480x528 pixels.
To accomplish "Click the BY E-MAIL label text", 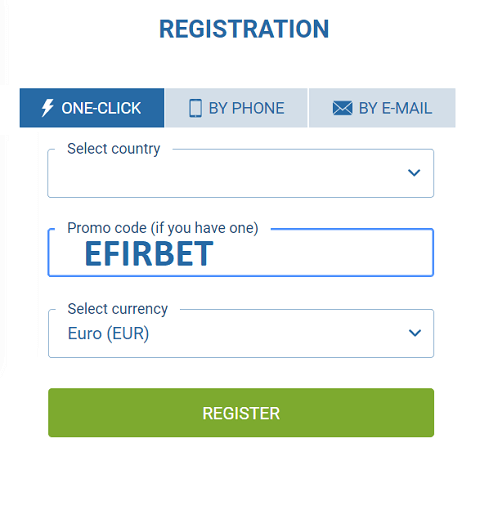I will click(x=395, y=108).
